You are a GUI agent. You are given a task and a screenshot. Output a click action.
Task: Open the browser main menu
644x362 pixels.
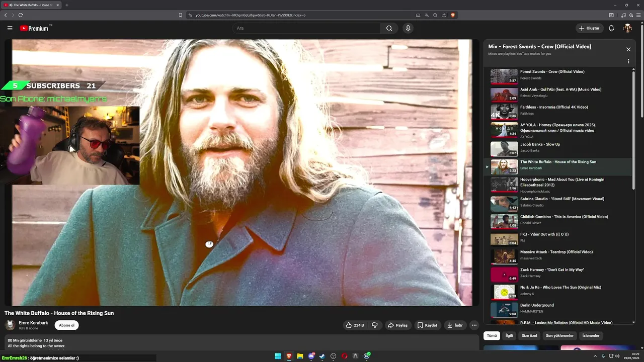click(638, 15)
